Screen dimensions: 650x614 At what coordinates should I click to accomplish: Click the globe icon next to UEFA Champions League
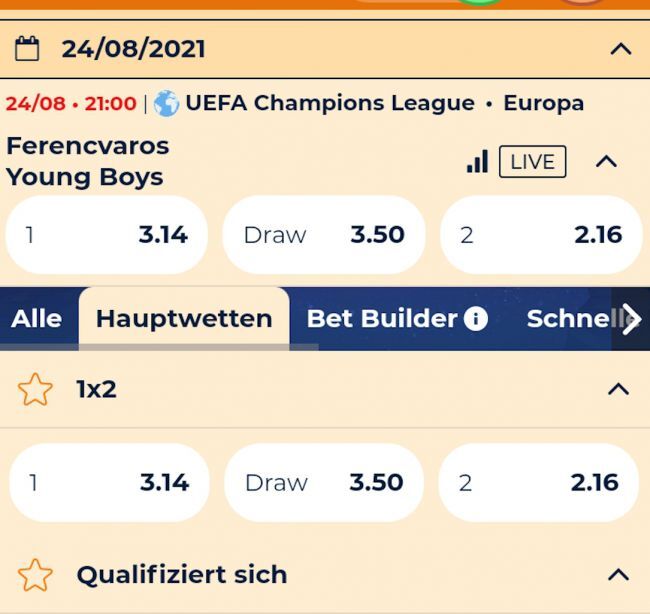coord(166,103)
